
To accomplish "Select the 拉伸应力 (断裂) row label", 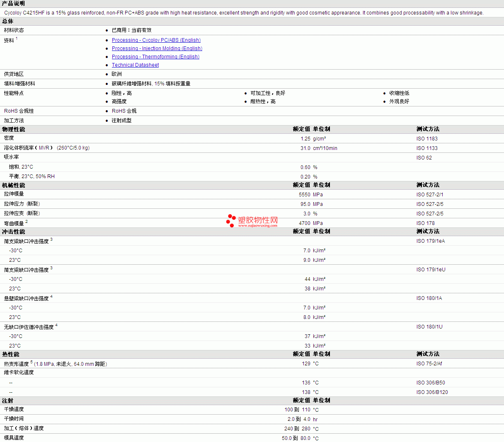I will point(22,204).
